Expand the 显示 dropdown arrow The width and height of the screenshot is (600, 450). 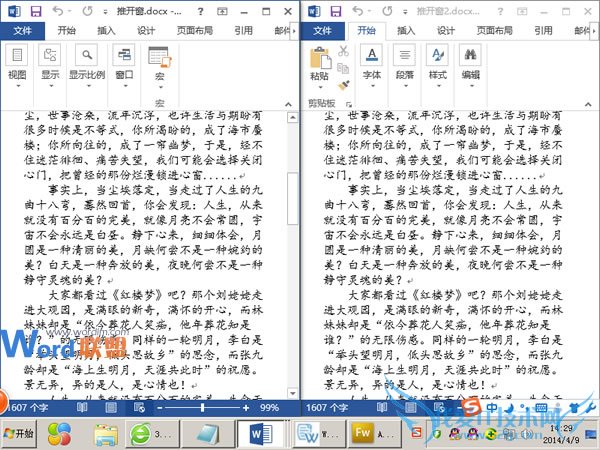click(x=50, y=86)
